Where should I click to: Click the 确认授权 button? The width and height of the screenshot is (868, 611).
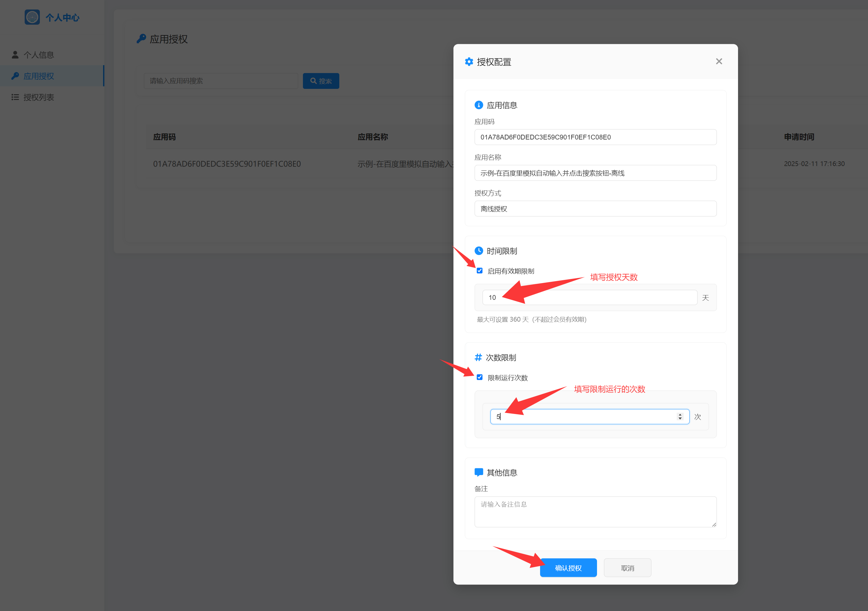pyautogui.click(x=568, y=568)
